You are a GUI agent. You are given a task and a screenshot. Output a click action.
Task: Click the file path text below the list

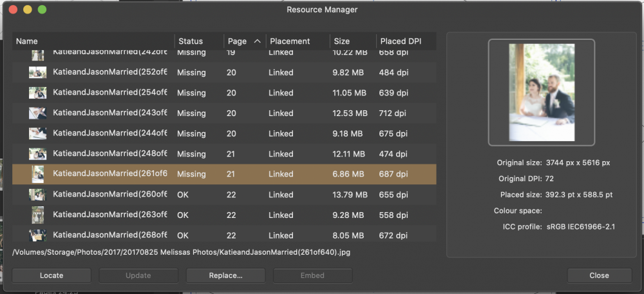coord(181,252)
